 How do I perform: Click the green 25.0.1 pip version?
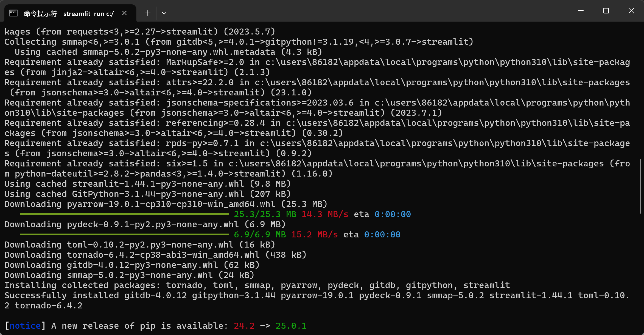(x=291, y=326)
